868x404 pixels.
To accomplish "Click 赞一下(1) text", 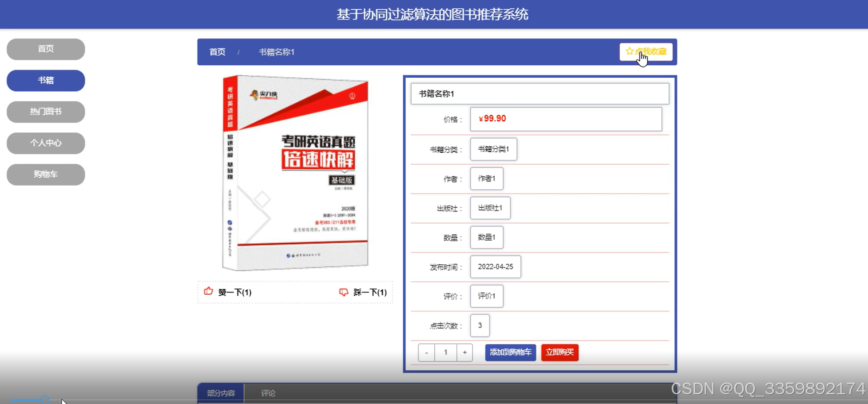I will click(235, 292).
